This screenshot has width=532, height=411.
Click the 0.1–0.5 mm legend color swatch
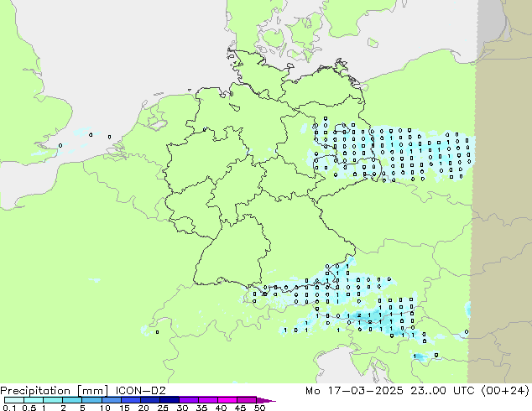point(14,400)
